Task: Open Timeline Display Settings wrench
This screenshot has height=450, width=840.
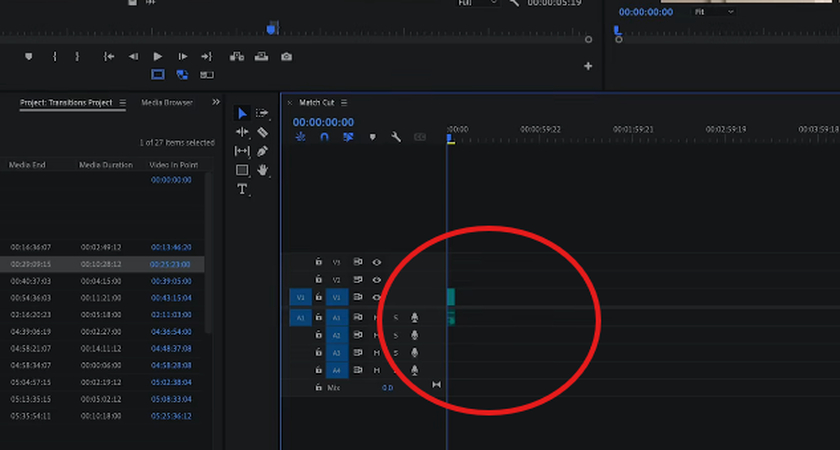Action: (396, 137)
